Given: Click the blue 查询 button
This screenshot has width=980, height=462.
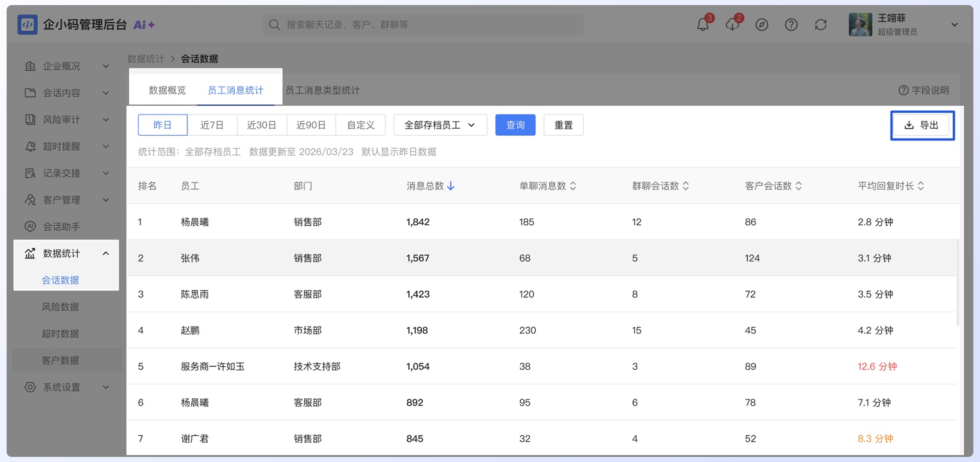Looking at the screenshot, I should [515, 125].
